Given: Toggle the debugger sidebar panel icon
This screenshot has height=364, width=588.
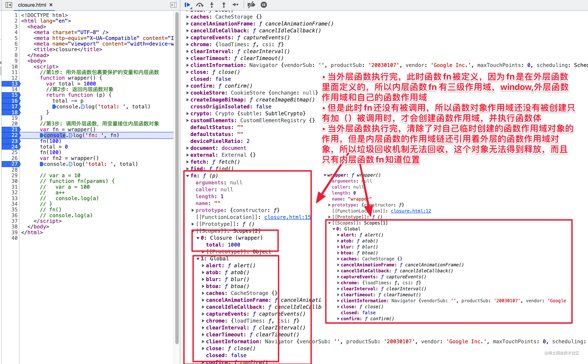Looking at the screenshot, I should [x=173, y=5].
